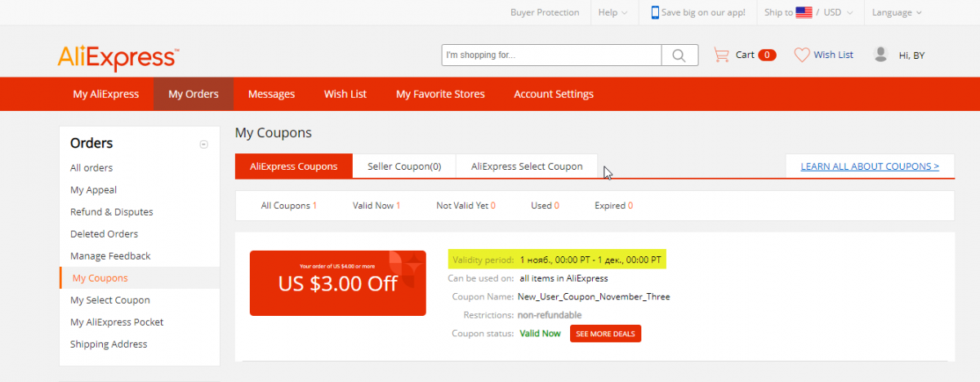Click the cart count badge
Screen dimensions: 980x382
coord(767,55)
